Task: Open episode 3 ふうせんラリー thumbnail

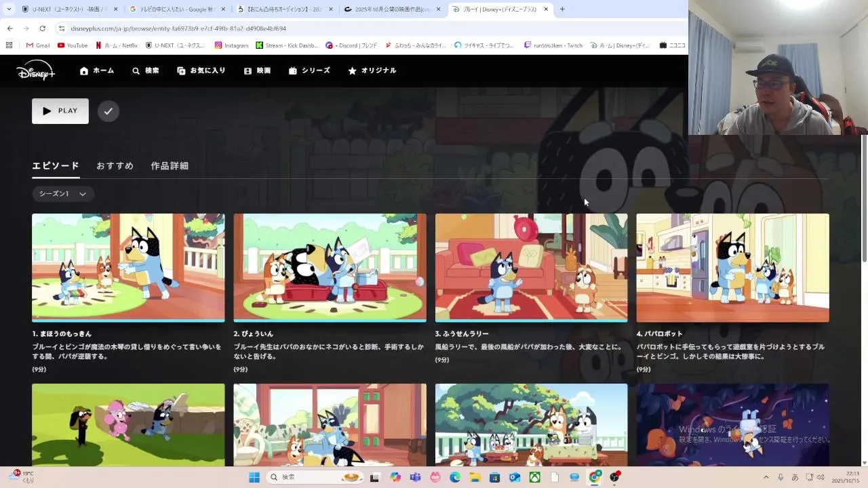Action: click(x=531, y=268)
